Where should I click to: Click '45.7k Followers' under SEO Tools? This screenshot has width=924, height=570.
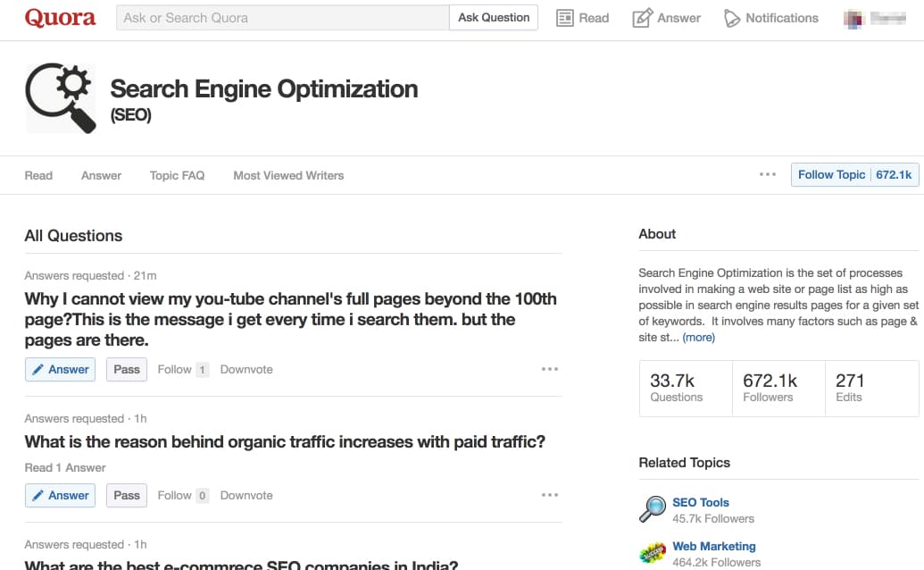pos(713,519)
